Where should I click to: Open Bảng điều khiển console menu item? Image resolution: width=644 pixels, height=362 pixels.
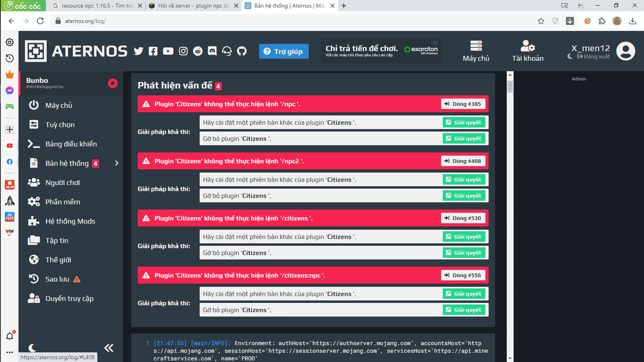pyautogui.click(x=71, y=144)
